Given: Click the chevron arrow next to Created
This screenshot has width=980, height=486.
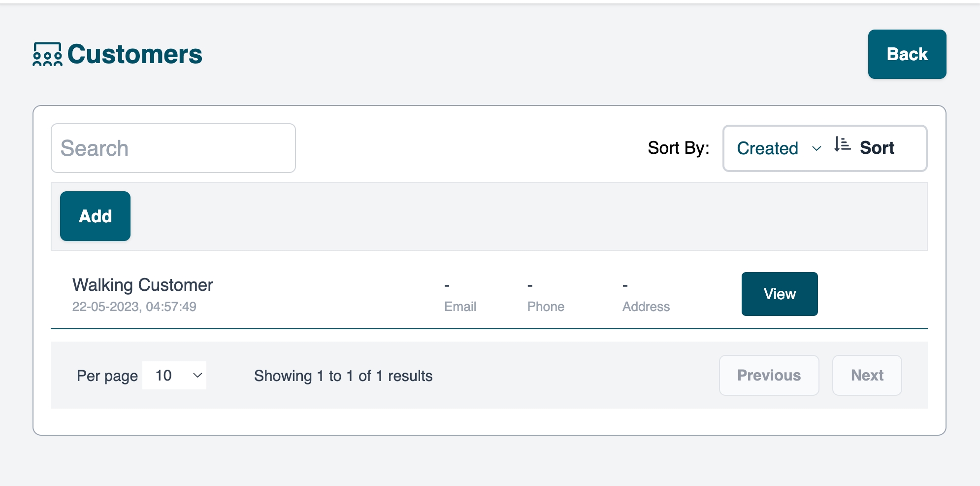Looking at the screenshot, I should tap(817, 149).
